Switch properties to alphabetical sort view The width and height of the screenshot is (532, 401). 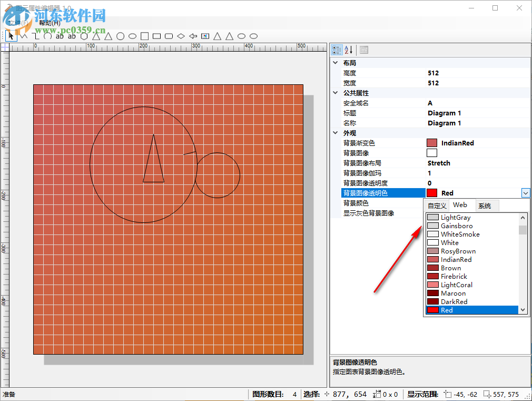348,50
